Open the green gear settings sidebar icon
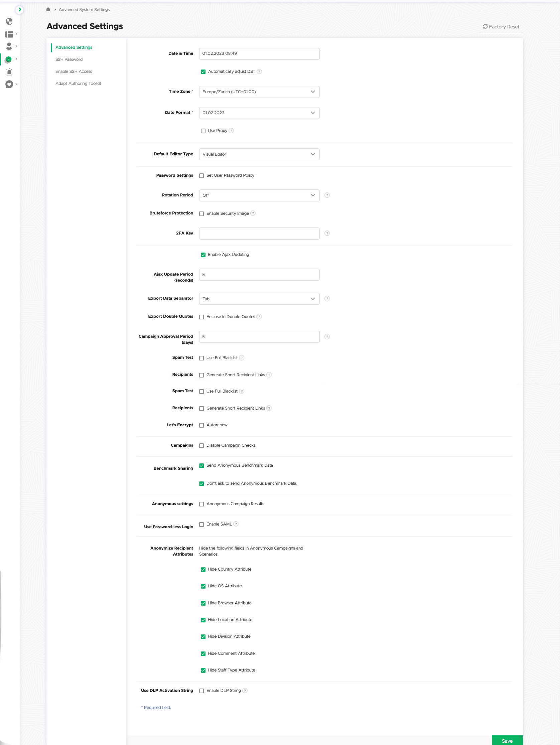The height and width of the screenshot is (745, 560). click(x=8, y=59)
